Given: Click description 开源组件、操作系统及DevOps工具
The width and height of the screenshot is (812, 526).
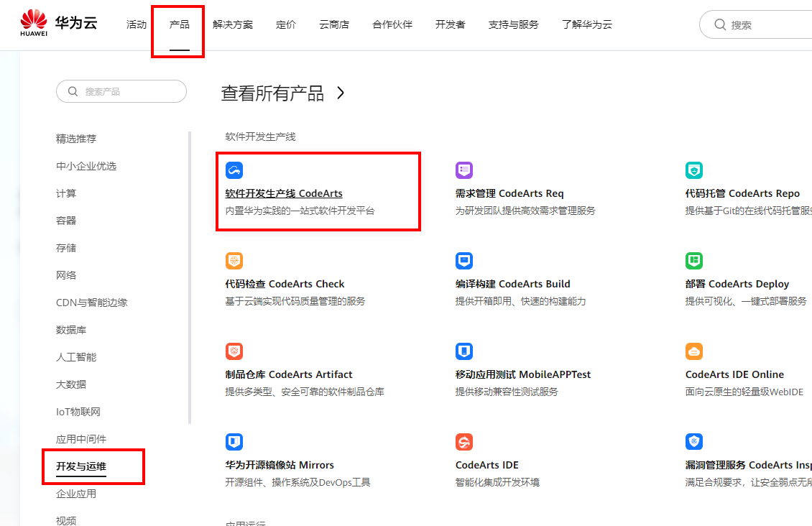Looking at the screenshot, I should point(297,483).
